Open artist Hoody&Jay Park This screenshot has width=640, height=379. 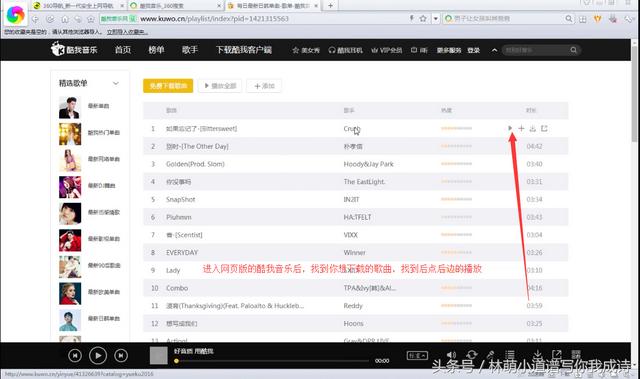tap(369, 164)
